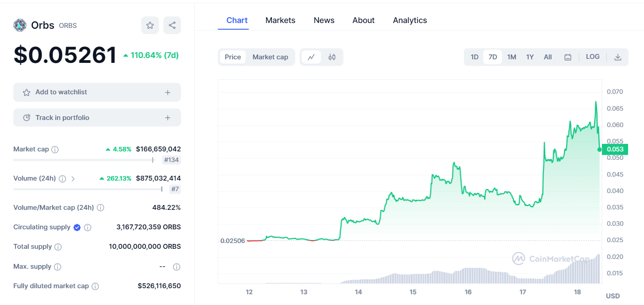Expand Track in portfolio with the plus
Viewport: 644px width, 305px height.
[x=167, y=117]
